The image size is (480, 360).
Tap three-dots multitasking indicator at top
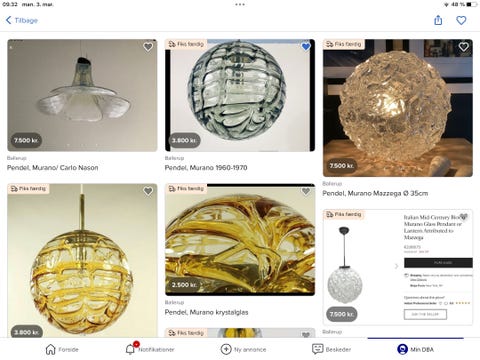240,5
